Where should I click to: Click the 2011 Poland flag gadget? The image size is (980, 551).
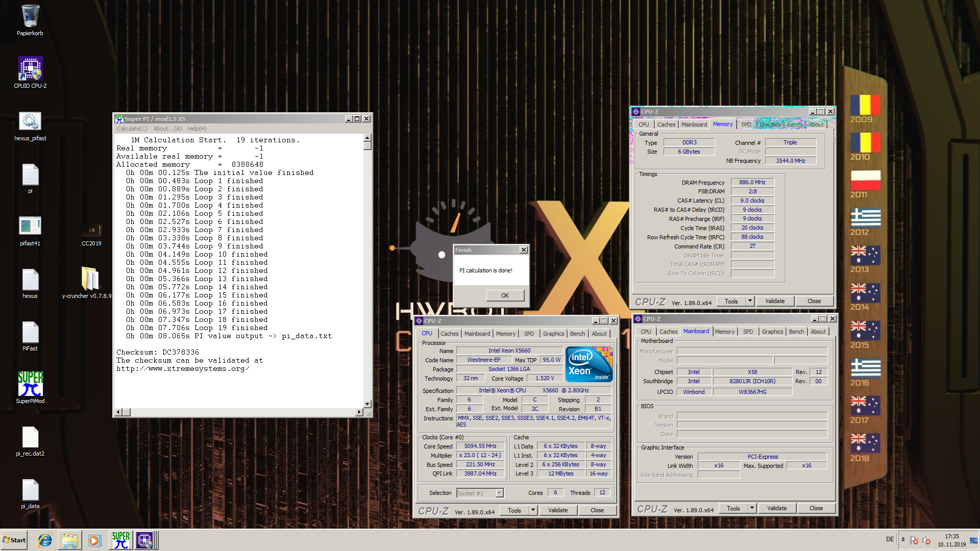pos(865,184)
